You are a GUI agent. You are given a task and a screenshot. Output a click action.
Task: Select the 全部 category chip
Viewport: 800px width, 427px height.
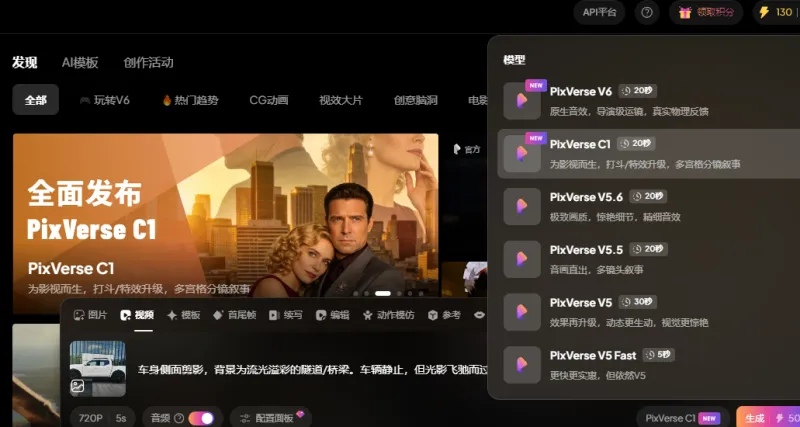(36, 100)
